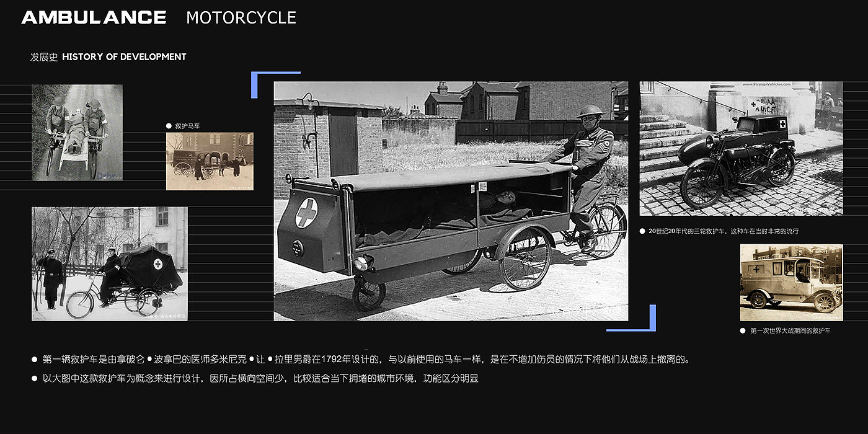This screenshot has width=868, height=434.
Task: Select the 发展史 HISTORY OF DEVELOPMENT subtitle
Action: tap(108, 56)
